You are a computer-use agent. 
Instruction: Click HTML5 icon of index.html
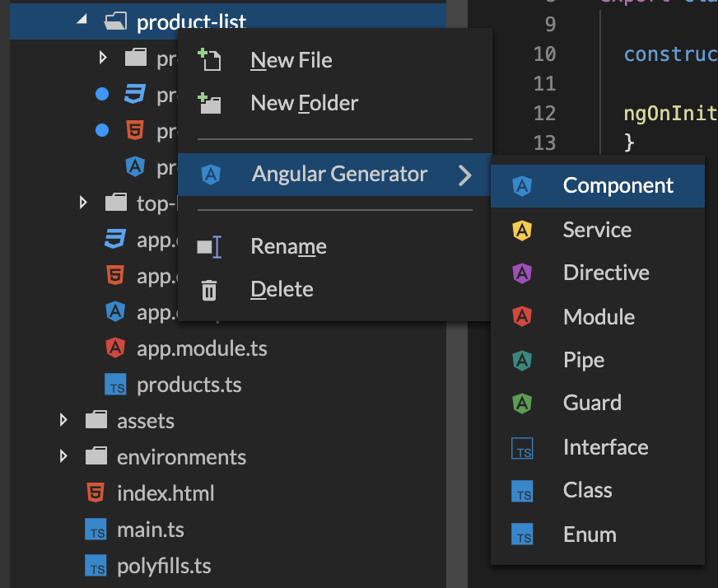pos(96,492)
